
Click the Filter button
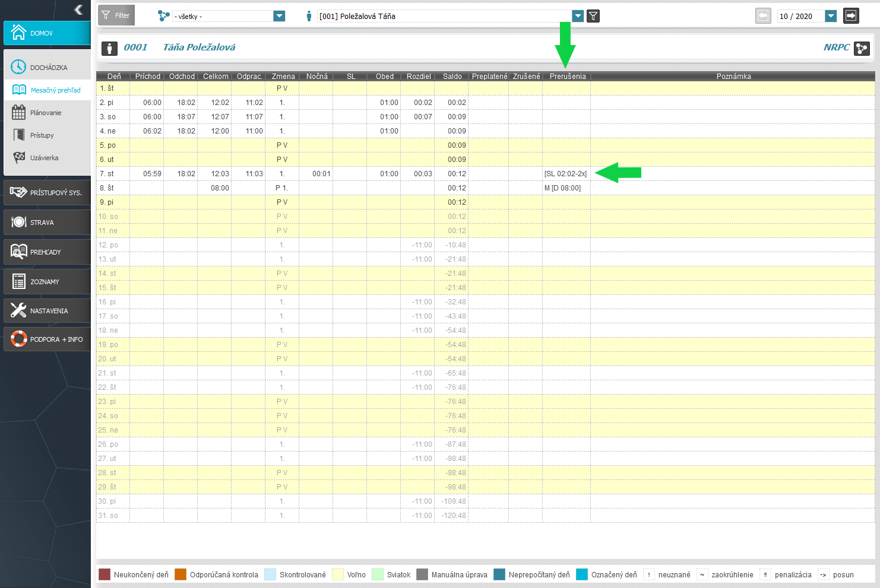coord(116,15)
